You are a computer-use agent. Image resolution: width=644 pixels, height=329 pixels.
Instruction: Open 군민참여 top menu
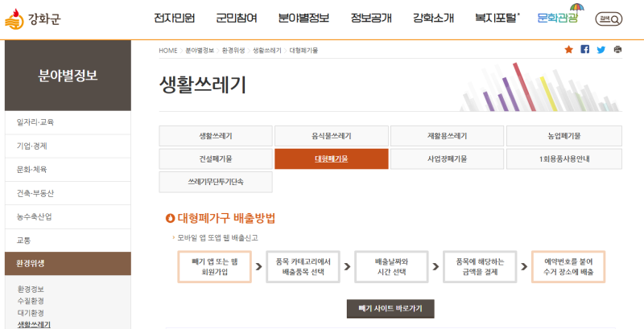coord(237,18)
